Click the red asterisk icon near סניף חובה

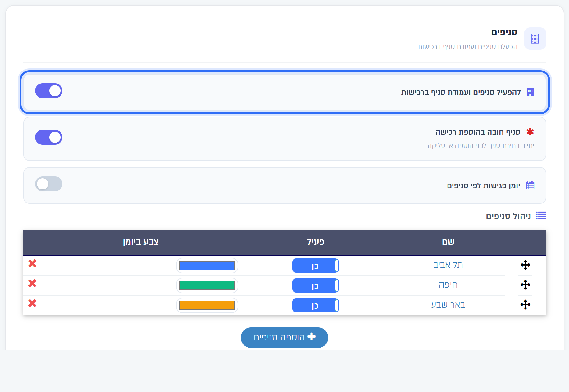(530, 132)
